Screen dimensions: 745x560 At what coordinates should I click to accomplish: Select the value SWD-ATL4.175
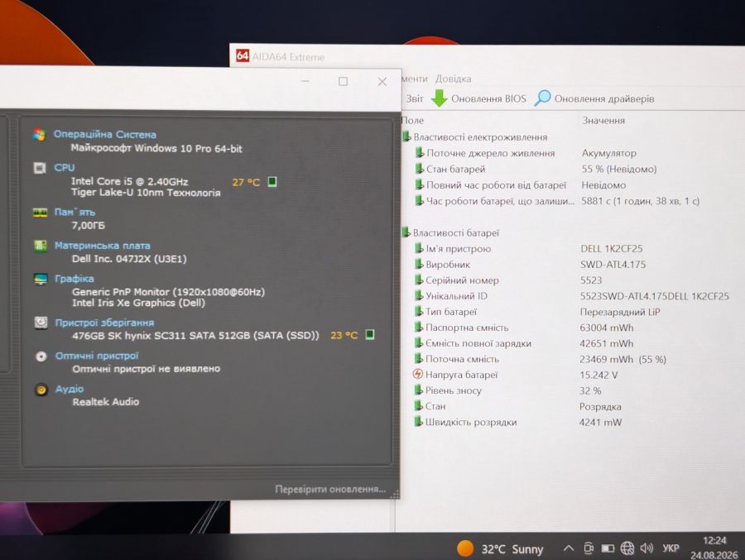pyautogui.click(x=613, y=264)
